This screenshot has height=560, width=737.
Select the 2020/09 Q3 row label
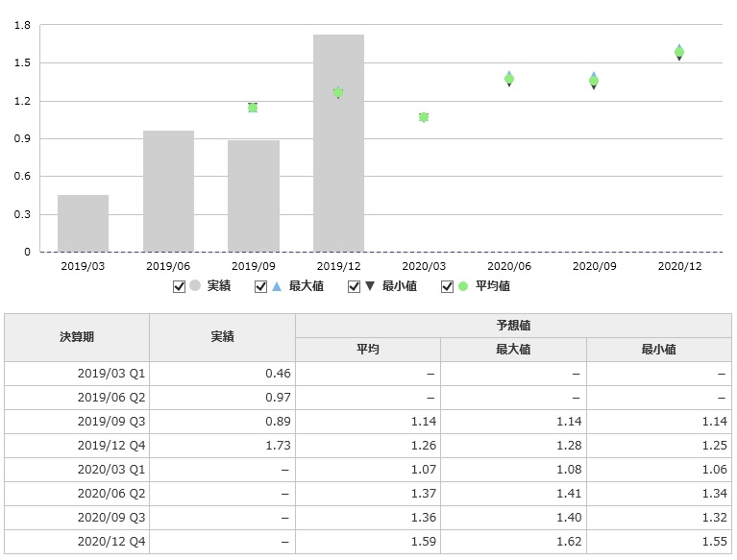coord(111,517)
